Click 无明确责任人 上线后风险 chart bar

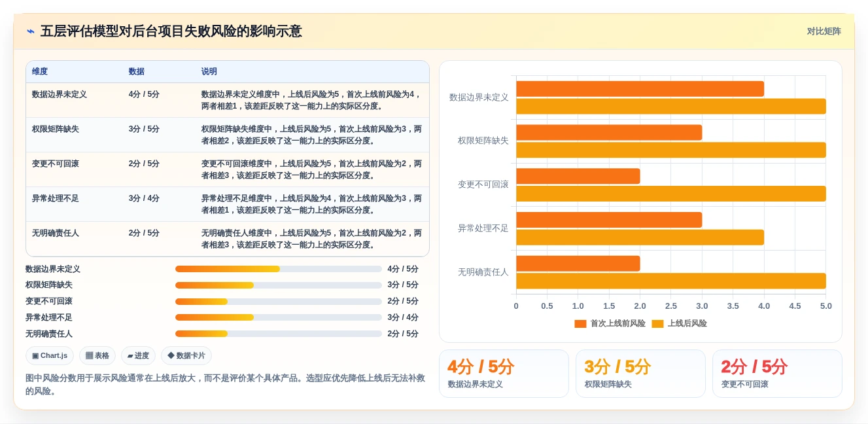(x=671, y=281)
